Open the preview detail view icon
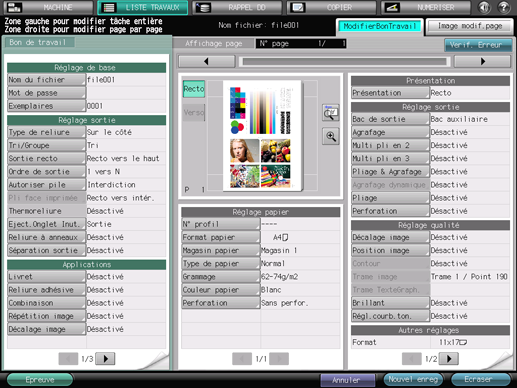The image size is (517, 388). point(331,113)
